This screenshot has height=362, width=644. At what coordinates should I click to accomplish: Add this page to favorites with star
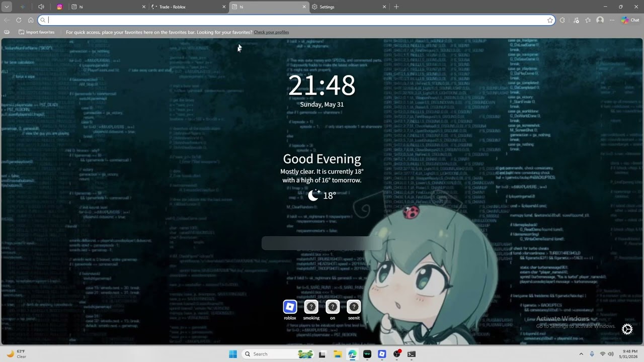point(550,20)
